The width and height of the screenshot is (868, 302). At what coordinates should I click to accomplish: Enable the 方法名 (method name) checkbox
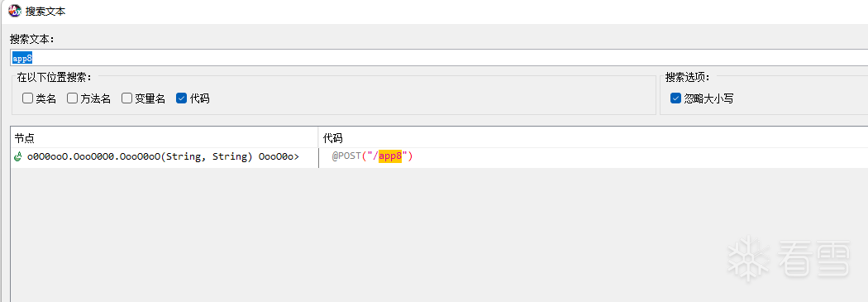click(x=73, y=98)
